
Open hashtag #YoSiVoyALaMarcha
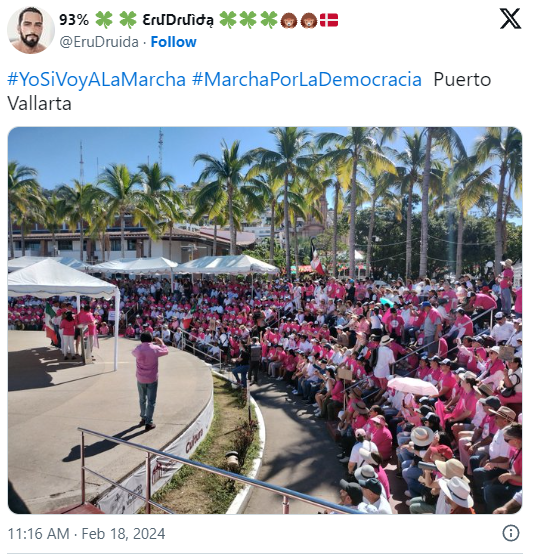pyautogui.click(x=96, y=79)
